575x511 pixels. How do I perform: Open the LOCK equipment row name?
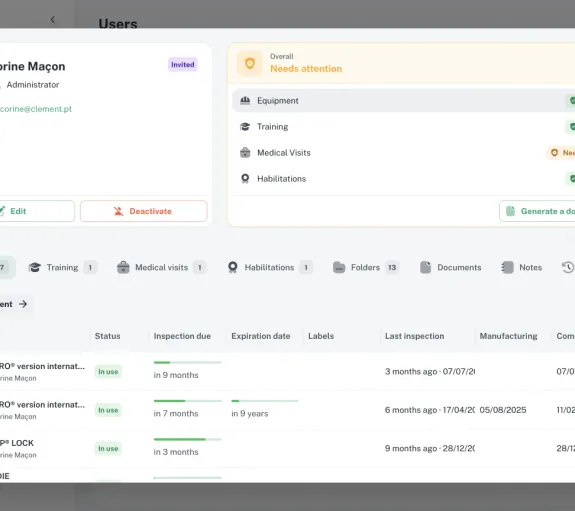17,443
